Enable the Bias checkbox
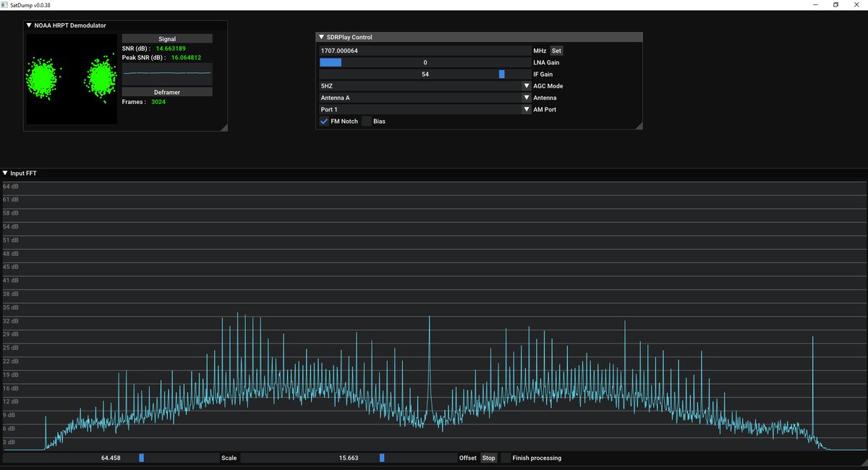 [366, 121]
